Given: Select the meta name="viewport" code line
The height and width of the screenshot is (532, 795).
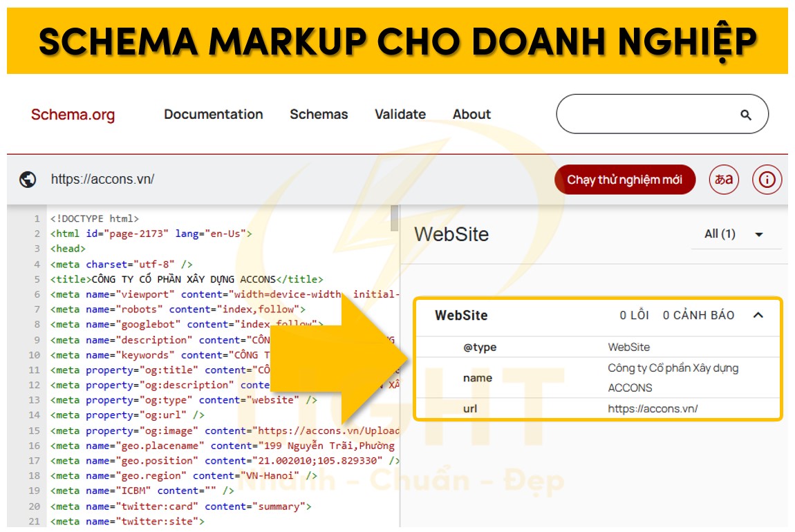Looking at the screenshot, I should (x=225, y=294).
